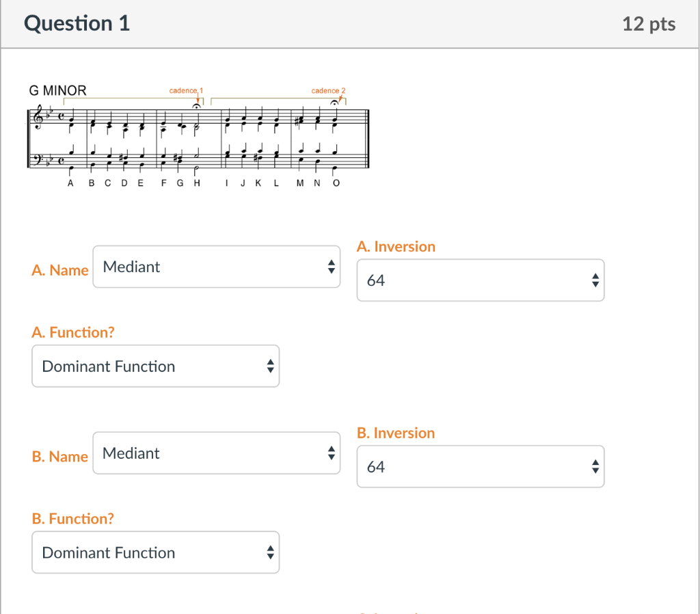Click the bass clef in the score
Image resolution: width=700 pixels, height=614 pixels.
coord(38,158)
